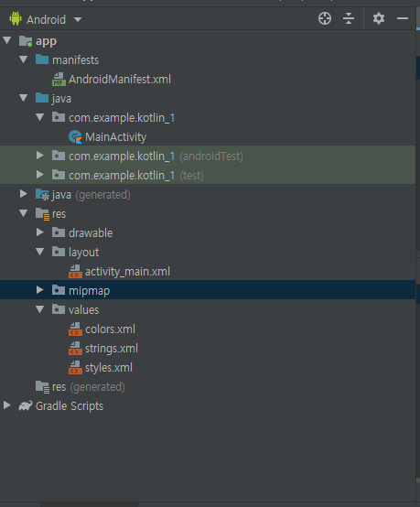420x507 pixels.
Task: Open project panel settings gear
Action: 379,18
